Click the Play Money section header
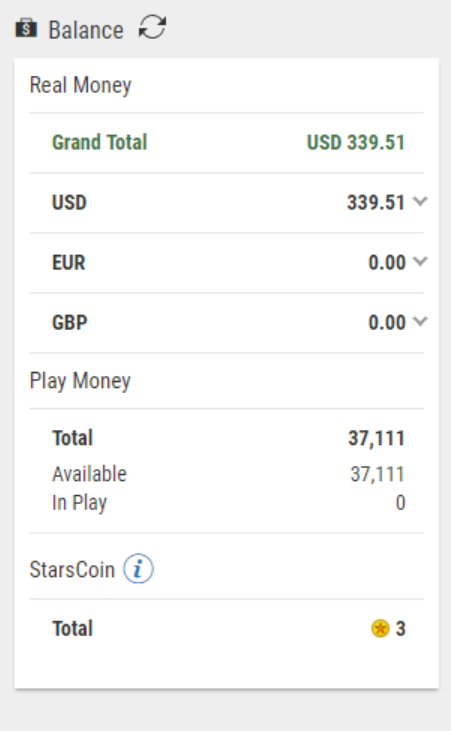The image size is (451, 731). (x=80, y=381)
